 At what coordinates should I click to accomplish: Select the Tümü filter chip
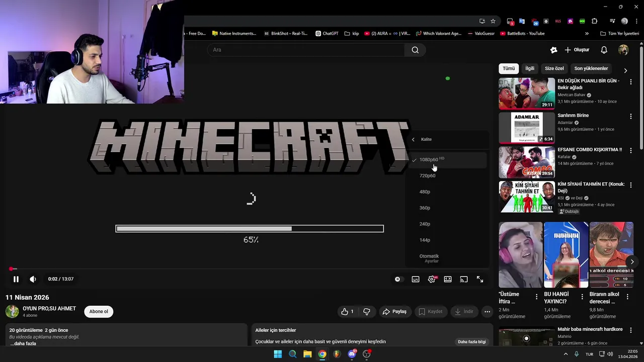coord(509,68)
